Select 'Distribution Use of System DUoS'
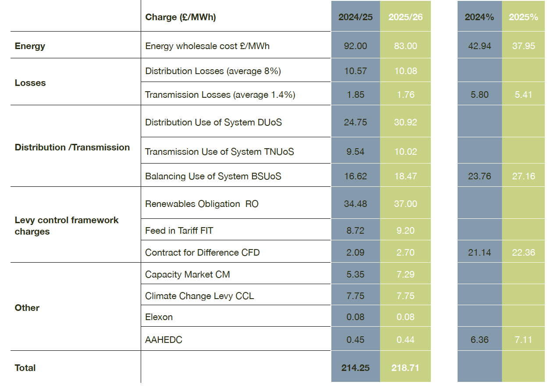554x392 pixels. (x=213, y=122)
